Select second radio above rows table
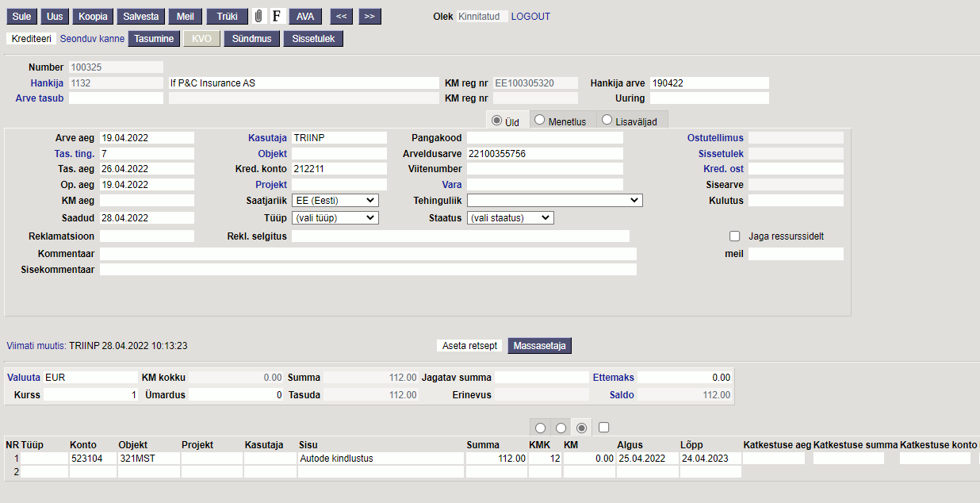The height and width of the screenshot is (503, 980). 561,428
